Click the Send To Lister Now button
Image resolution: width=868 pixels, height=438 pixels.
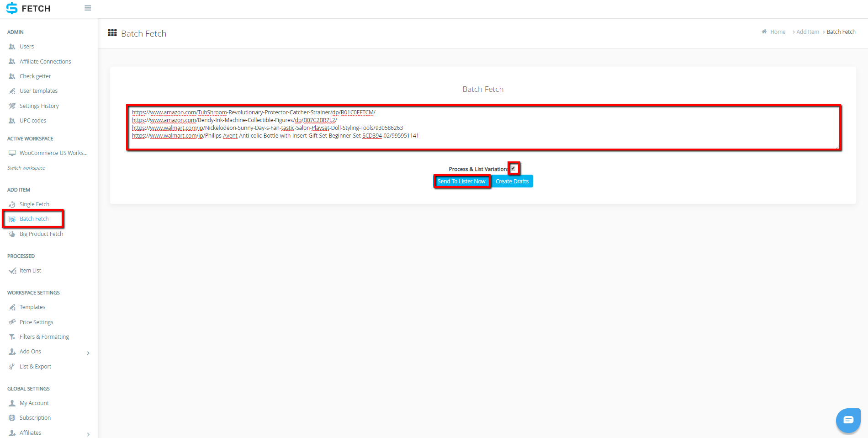461,182
